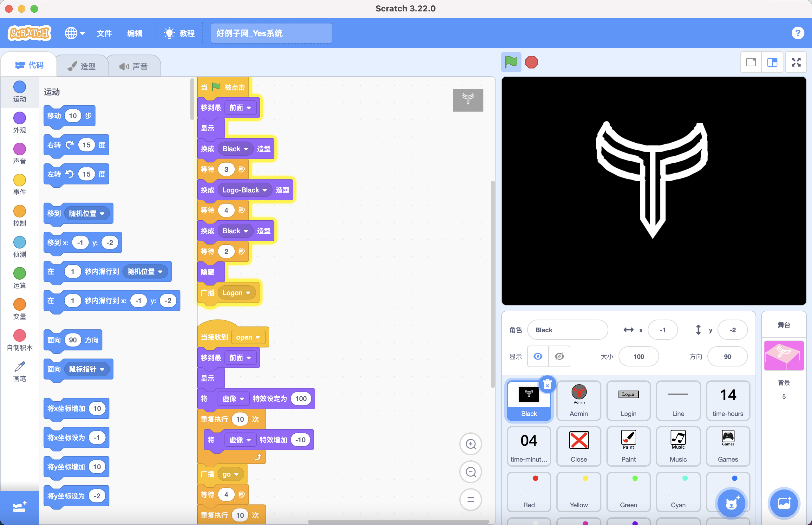
Task: Click the 方向 direction field 90
Action: tap(727, 357)
